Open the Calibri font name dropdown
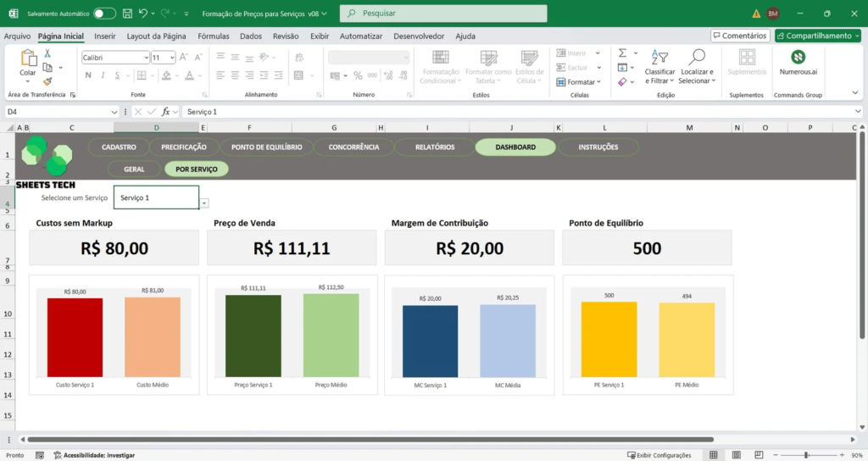 (145, 57)
